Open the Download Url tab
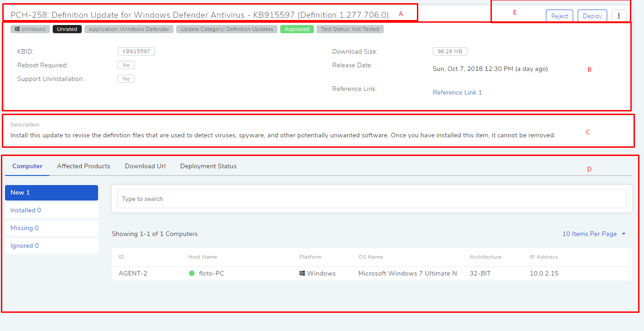Screen dimensions: 644x331 145,166
